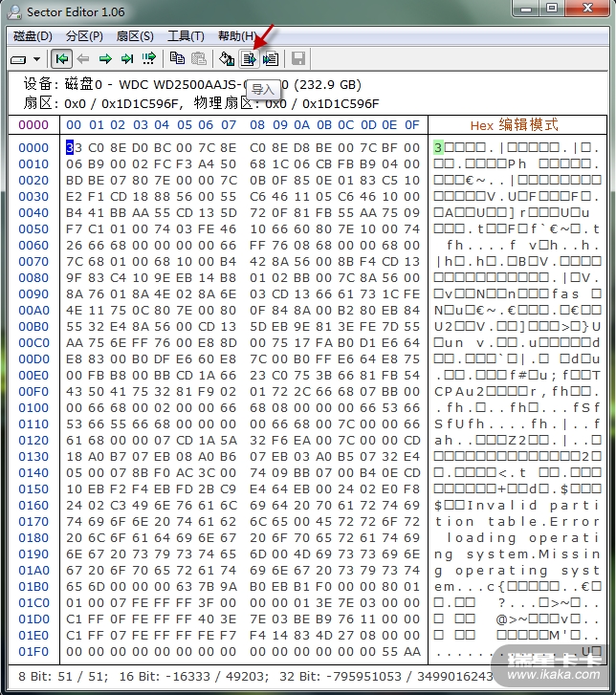Click the paste toolbar icon
616x695 pixels.
(x=199, y=58)
